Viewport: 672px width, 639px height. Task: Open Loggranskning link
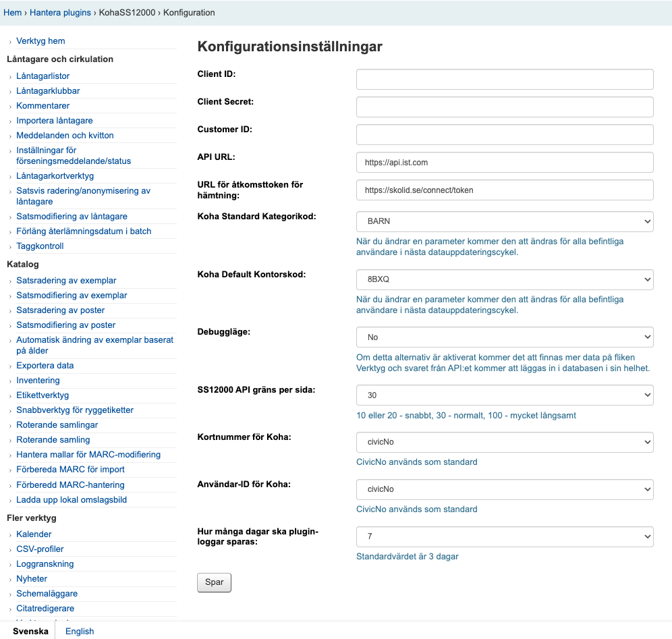[x=45, y=564]
